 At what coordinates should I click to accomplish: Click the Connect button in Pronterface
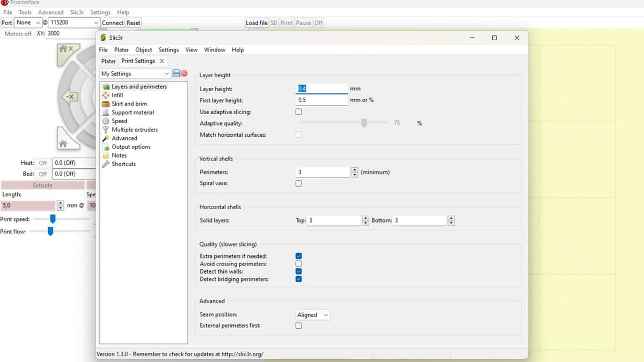(113, 23)
